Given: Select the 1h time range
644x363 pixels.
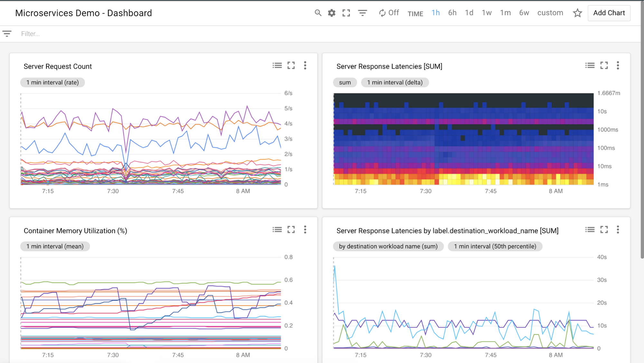Looking at the screenshot, I should (x=436, y=13).
